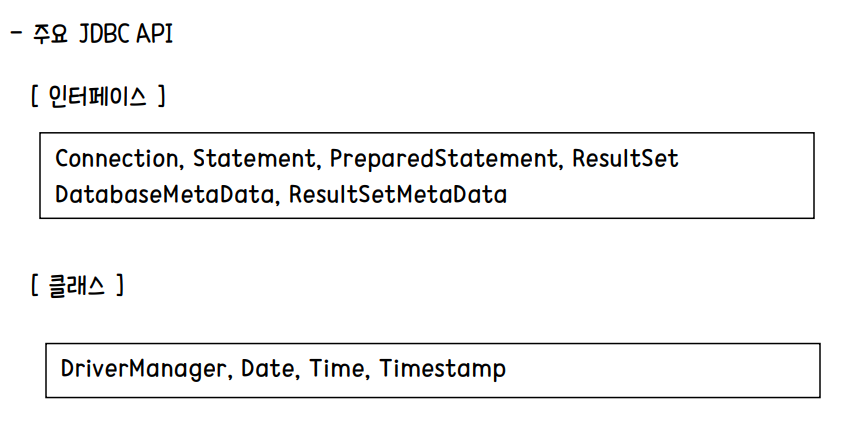Click the '인터페이스' section label
The image size is (850, 436).
[x=98, y=97]
